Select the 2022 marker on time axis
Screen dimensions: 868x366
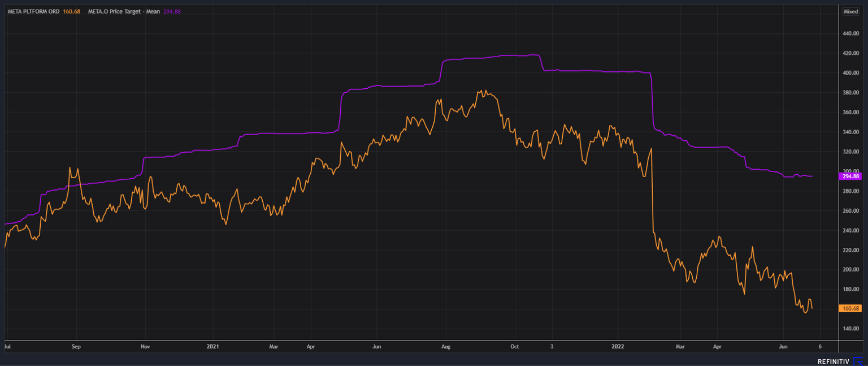coord(618,346)
